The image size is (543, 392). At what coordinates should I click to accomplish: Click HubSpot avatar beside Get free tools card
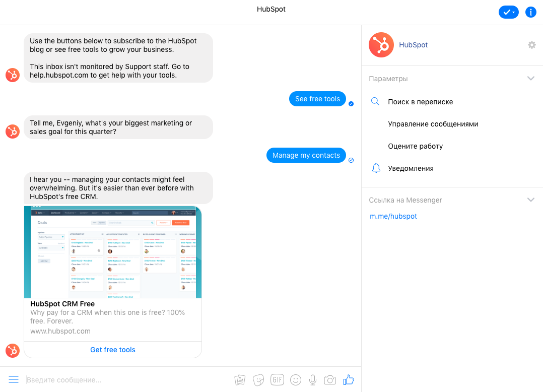point(13,351)
